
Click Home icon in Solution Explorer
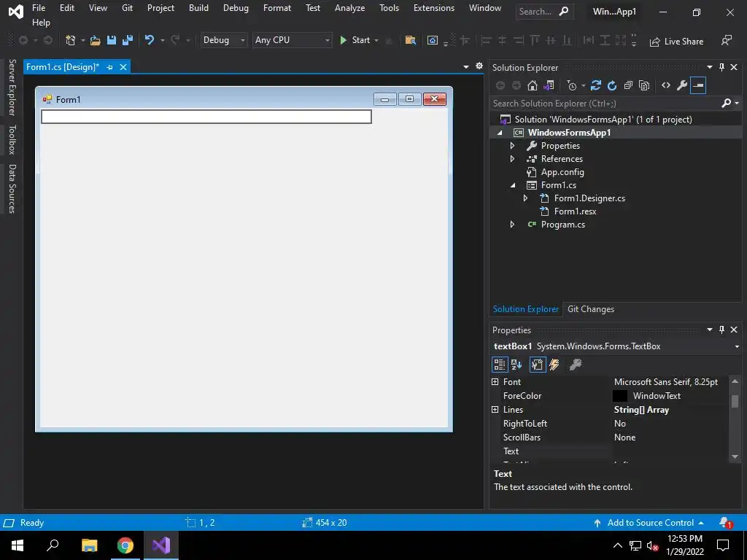click(532, 86)
